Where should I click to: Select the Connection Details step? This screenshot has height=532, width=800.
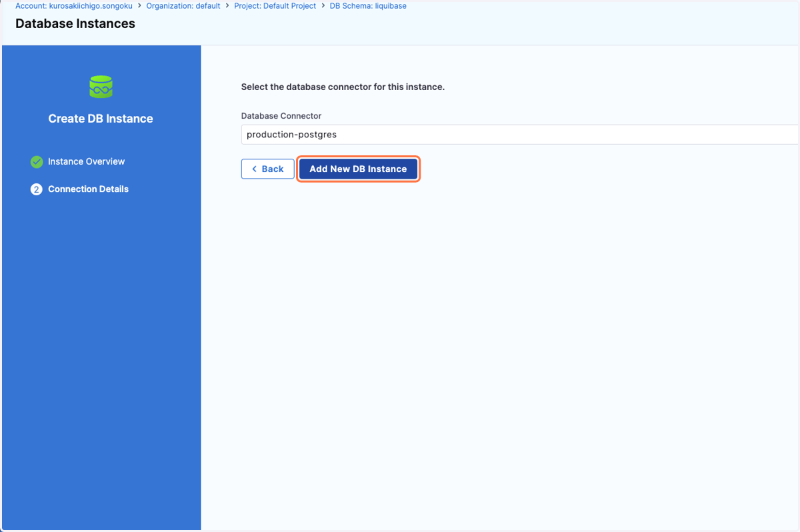click(x=88, y=189)
